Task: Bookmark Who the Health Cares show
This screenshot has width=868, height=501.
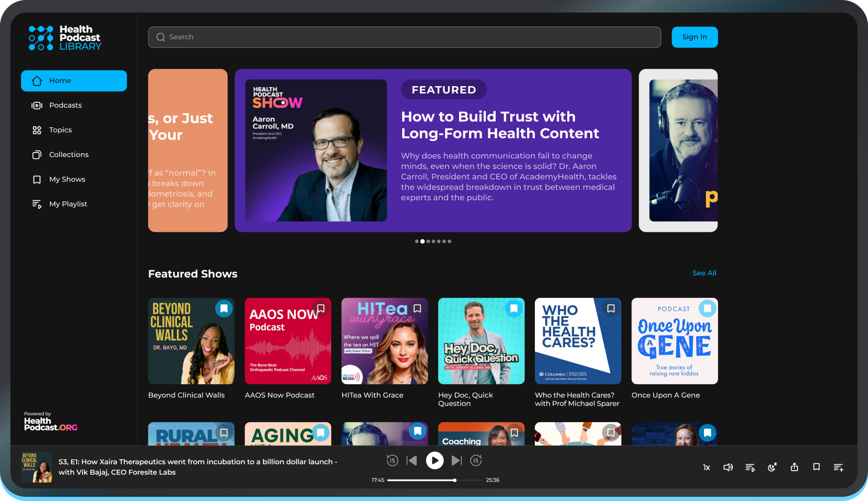Action: pos(611,308)
